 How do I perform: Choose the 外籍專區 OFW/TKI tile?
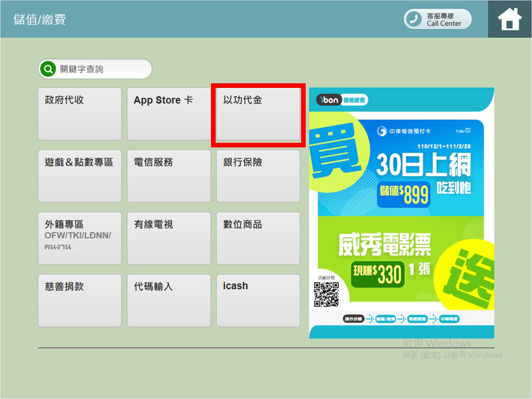pyautogui.click(x=80, y=238)
